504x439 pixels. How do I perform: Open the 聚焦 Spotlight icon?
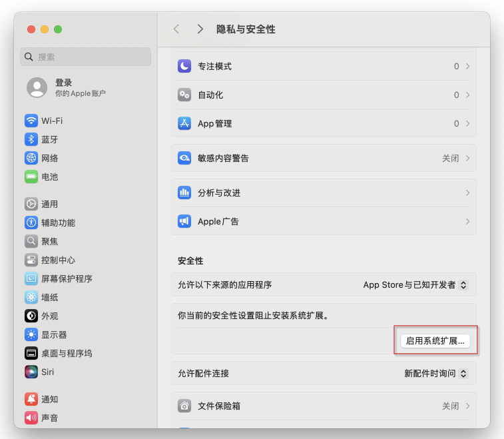pos(31,242)
